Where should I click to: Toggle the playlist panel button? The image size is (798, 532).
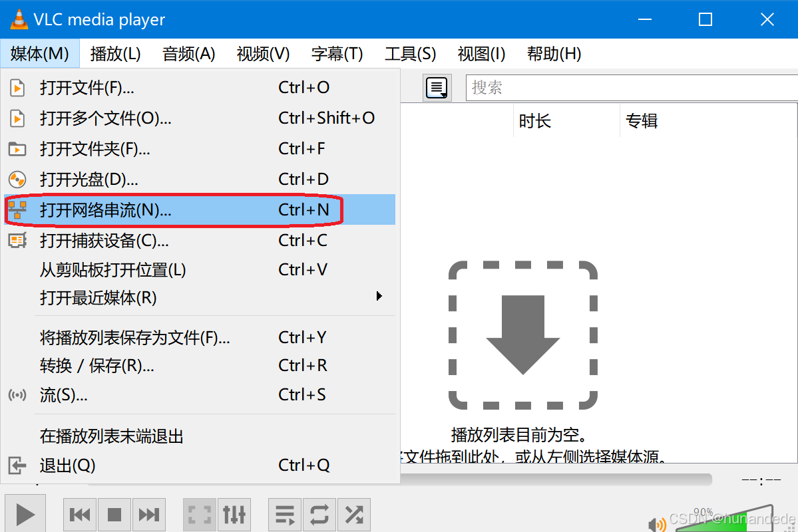tap(285, 515)
